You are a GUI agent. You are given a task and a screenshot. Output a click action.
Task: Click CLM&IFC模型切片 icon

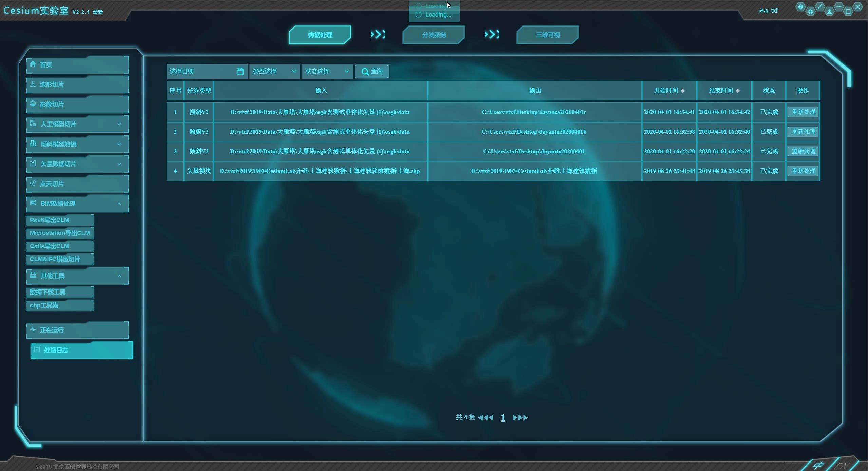[x=58, y=259]
